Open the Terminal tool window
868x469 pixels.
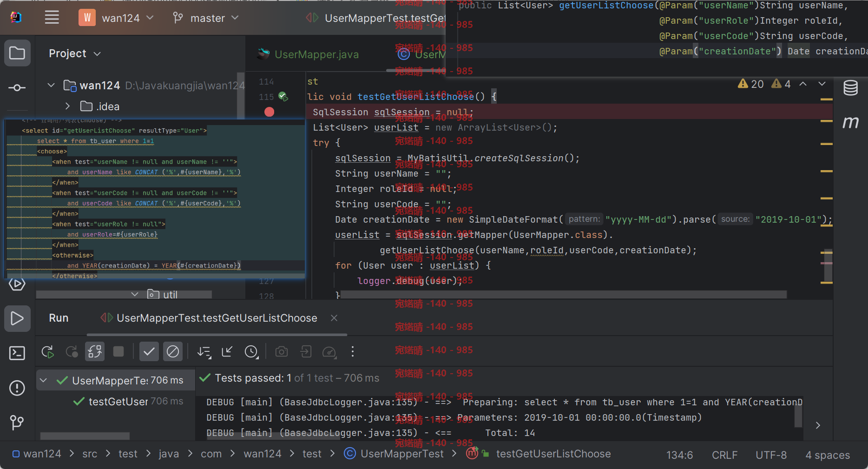(x=17, y=353)
